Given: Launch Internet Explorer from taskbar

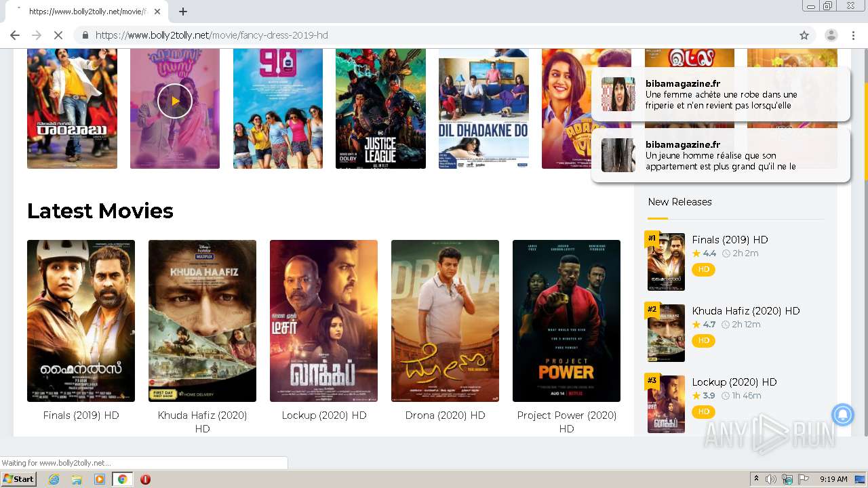Looking at the screenshot, I should pos(54,479).
